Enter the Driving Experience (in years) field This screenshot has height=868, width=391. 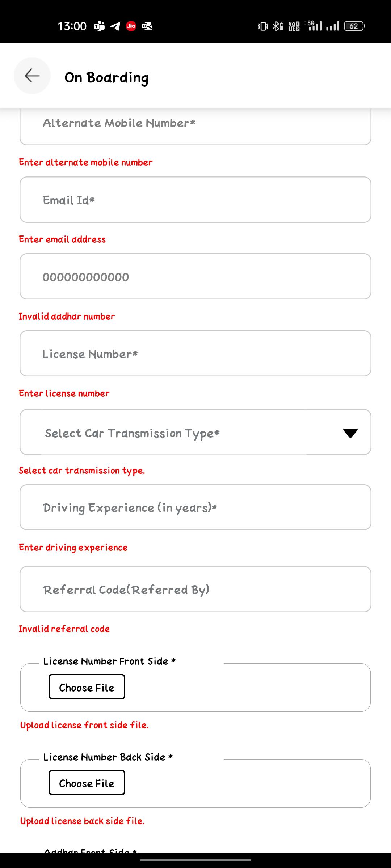[x=195, y=507]
